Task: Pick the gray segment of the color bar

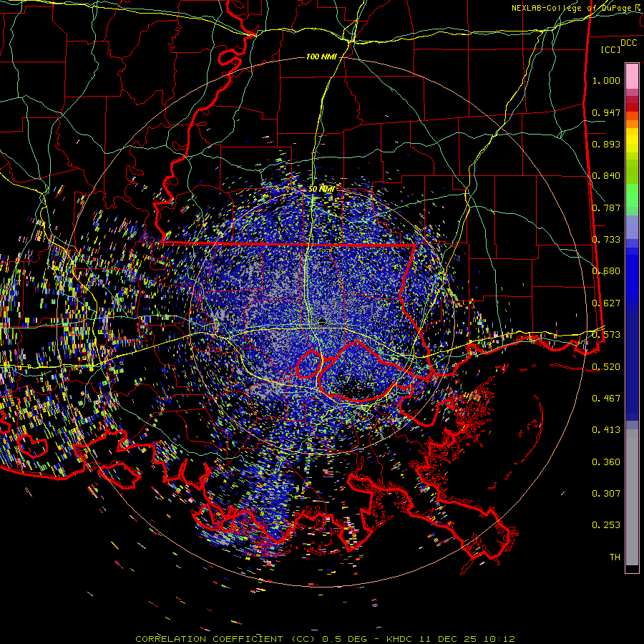Action: click(x=632, y=497)
